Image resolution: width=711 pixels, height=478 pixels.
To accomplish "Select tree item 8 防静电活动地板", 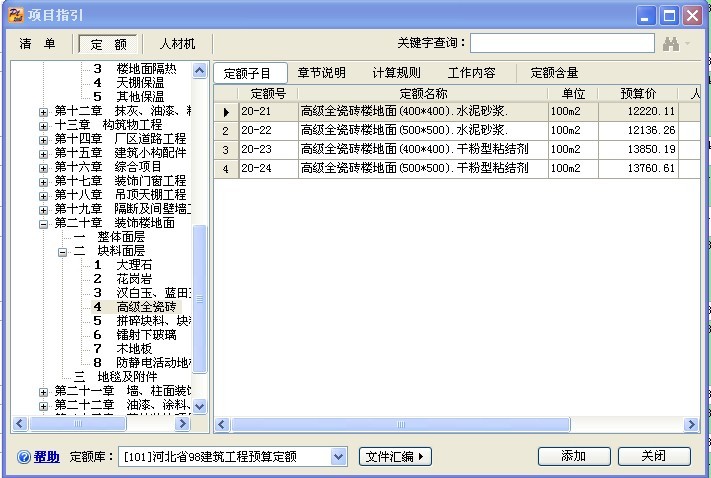I will [x=142, y=363].
